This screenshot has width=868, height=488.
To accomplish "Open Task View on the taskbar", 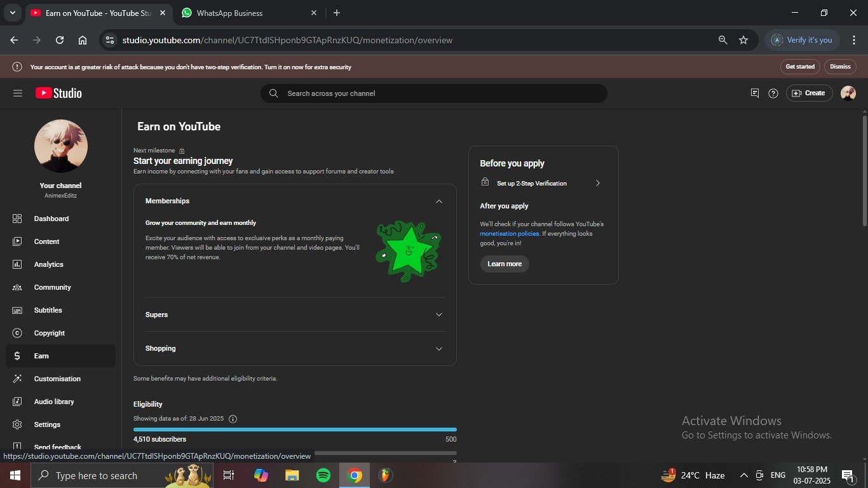I will click(229, 475).
